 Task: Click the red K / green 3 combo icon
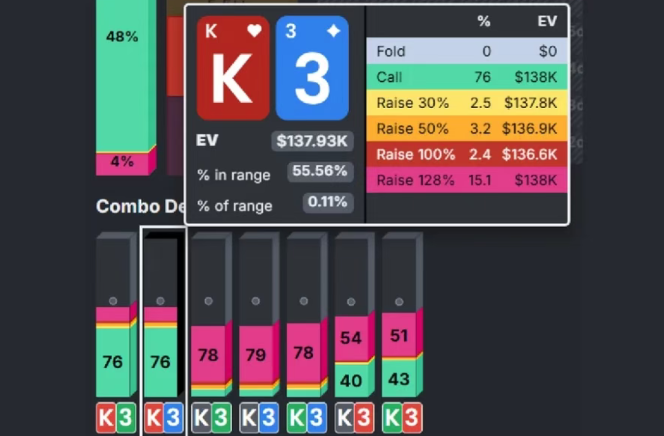113,417
